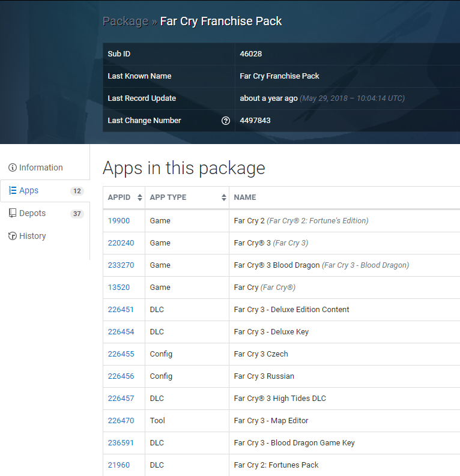Open app 21960 link
Screen dimensions: 460x476
119,465
